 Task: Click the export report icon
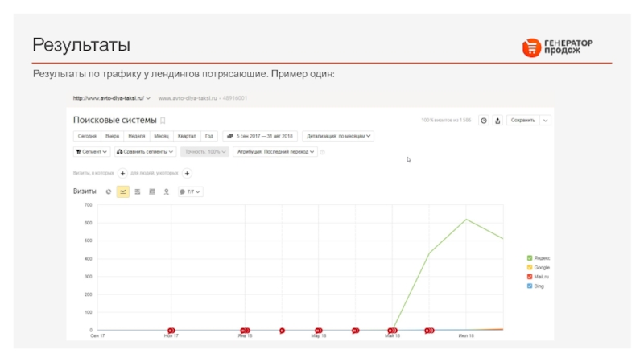coord(497,121)
